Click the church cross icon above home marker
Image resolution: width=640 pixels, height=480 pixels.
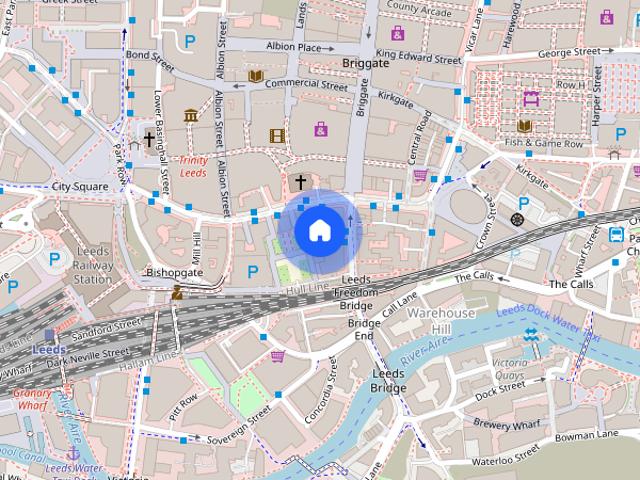(x=299, y=182)
